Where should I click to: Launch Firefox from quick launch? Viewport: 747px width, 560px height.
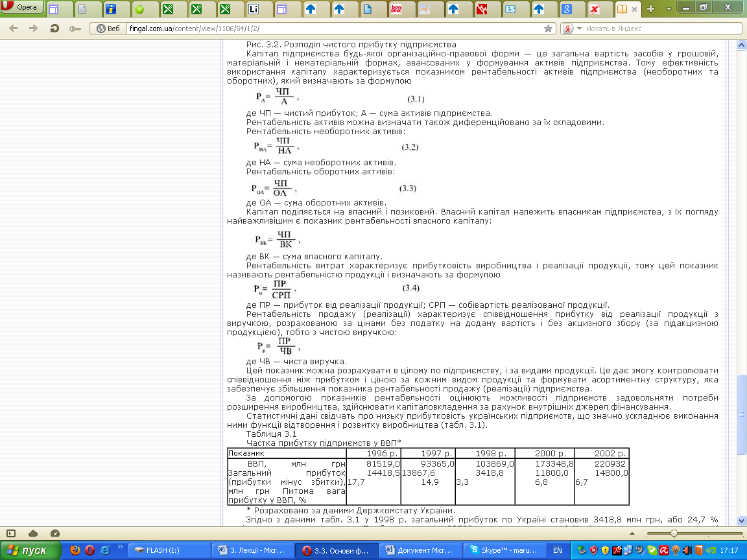pyautogui.click(x=75, y=550)
